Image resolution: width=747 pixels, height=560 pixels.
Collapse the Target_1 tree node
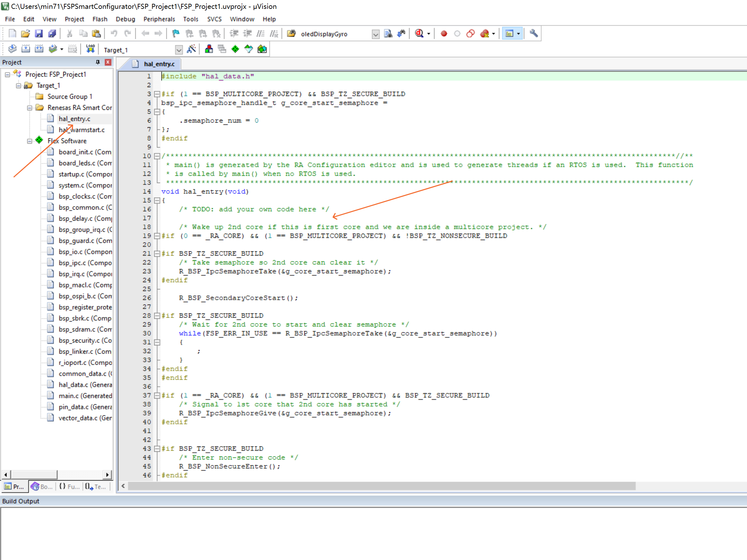tap(19, 86)
